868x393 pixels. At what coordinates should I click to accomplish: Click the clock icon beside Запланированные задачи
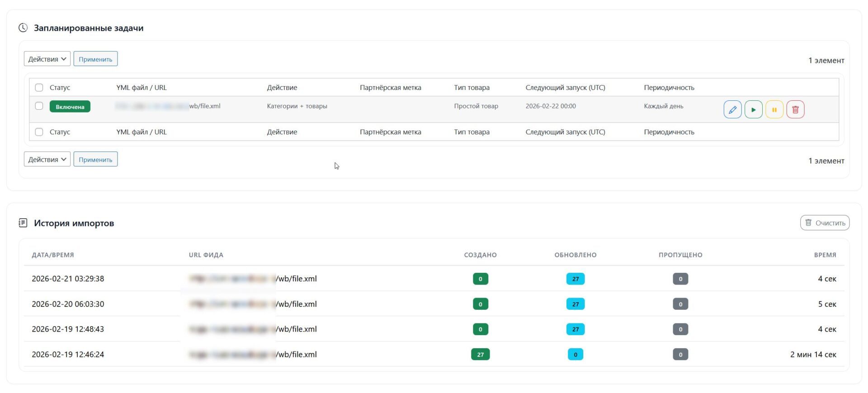coord(23,28)
